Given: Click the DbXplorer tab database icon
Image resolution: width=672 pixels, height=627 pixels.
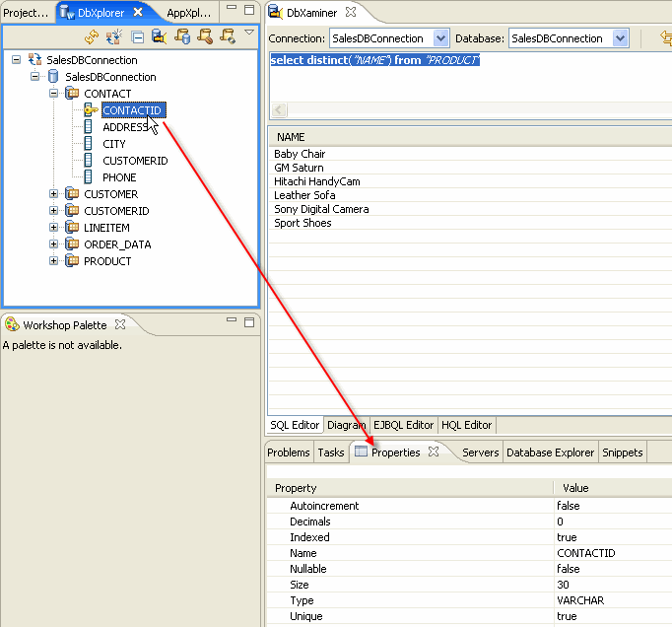Looking at the screenshot, I should (x=67, y=12).
